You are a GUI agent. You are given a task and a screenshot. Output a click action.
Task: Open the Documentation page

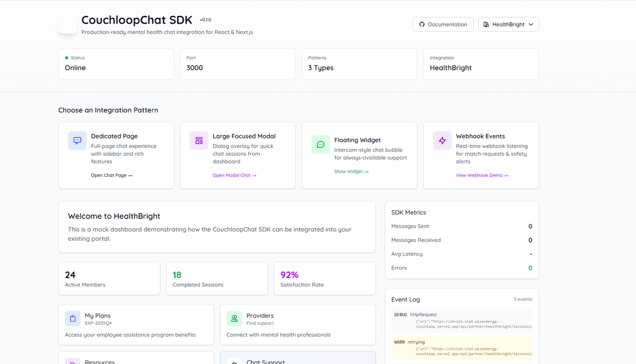coord(442,25)
